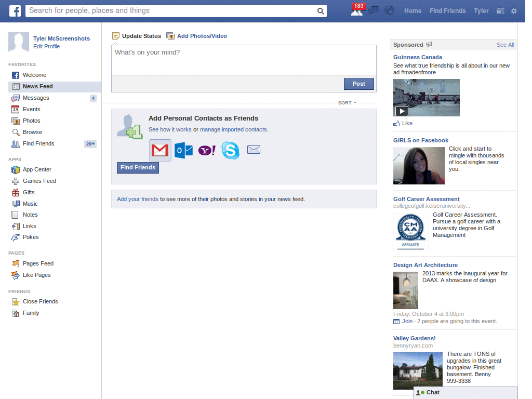The width and height of the screenshot is (532, 399).
Task: Click the Pages Feed icon
Action: pos(16,263)
